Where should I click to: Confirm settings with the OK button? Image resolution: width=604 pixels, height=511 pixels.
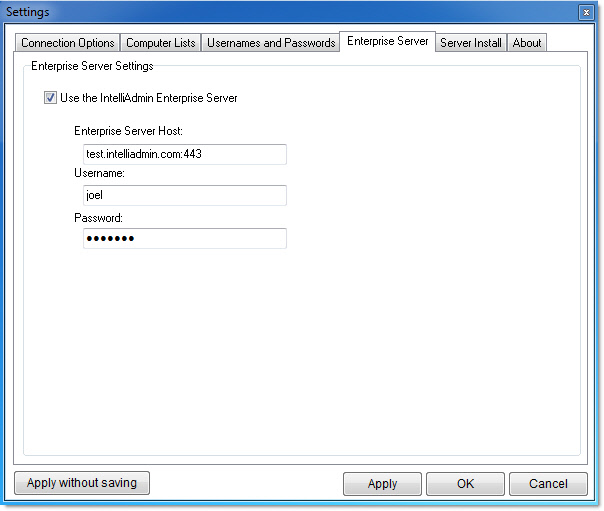tap(465, 484)
